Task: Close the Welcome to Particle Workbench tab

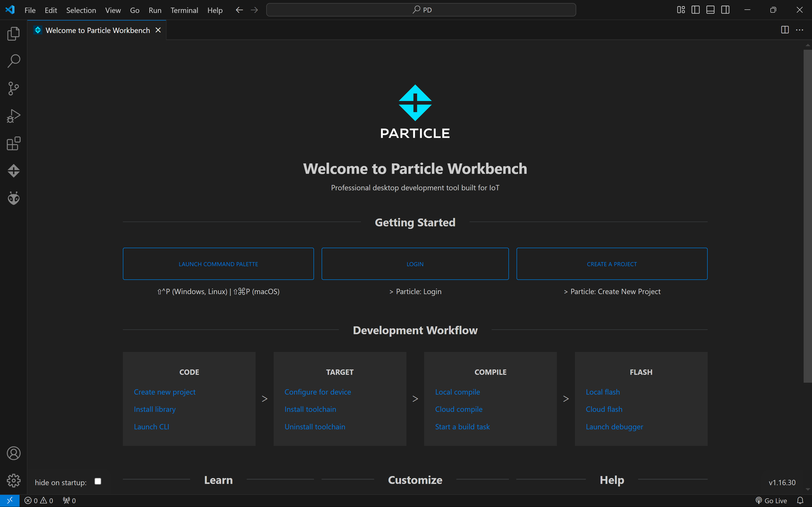Action: click(158, 30)
